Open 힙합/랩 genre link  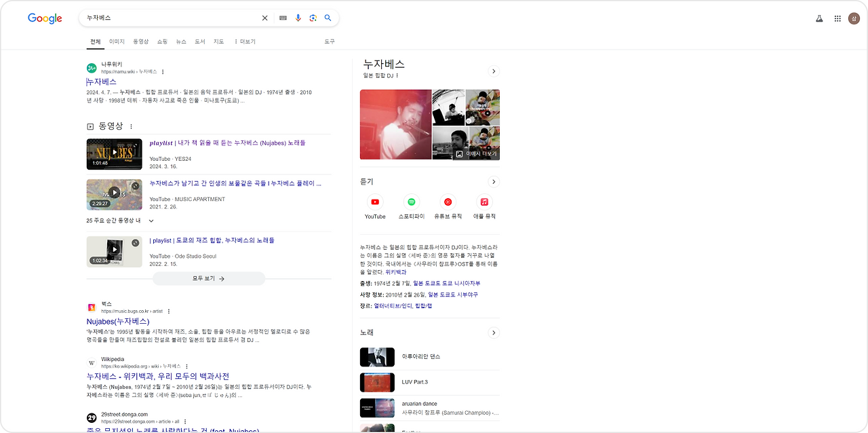pos(423,305)
